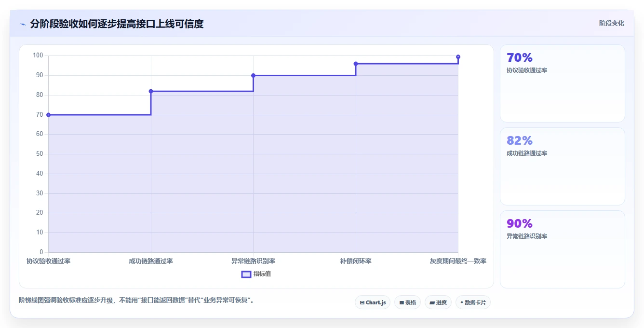Image resolution: width=644 pixels, height=328 pixels.
Task: Click the 成功链路通过率 x-axis label
Action: (x=151, y=261)
